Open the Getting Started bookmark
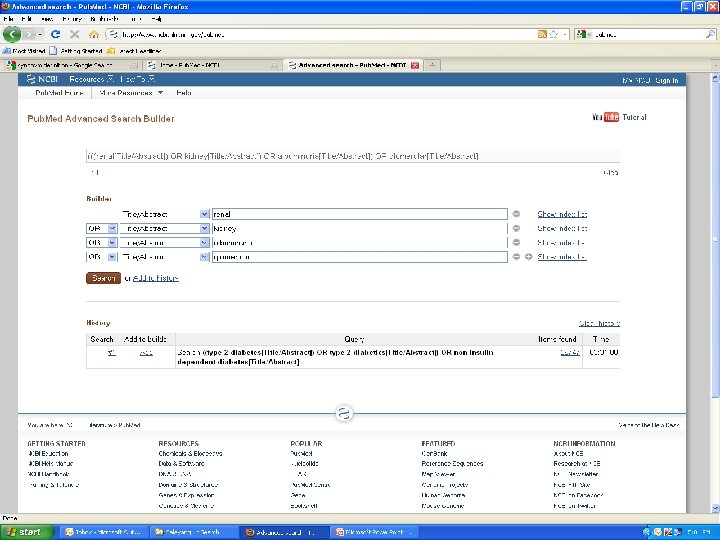 76,51
